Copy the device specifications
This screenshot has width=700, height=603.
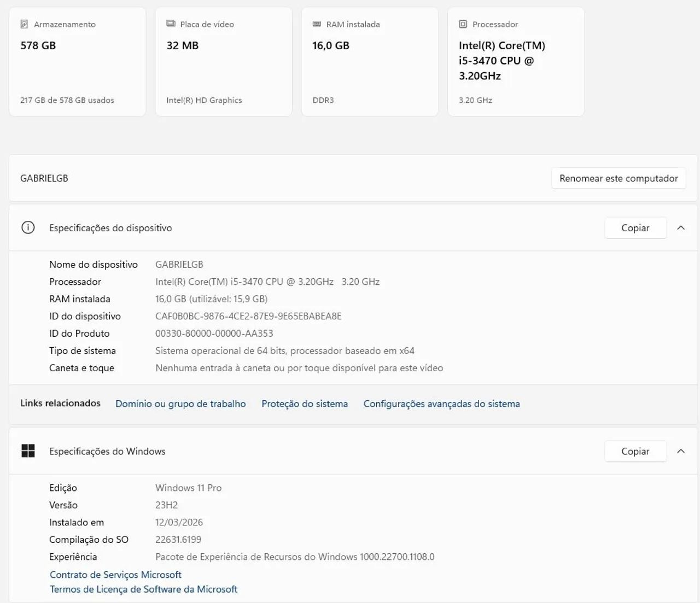point(635,228)
